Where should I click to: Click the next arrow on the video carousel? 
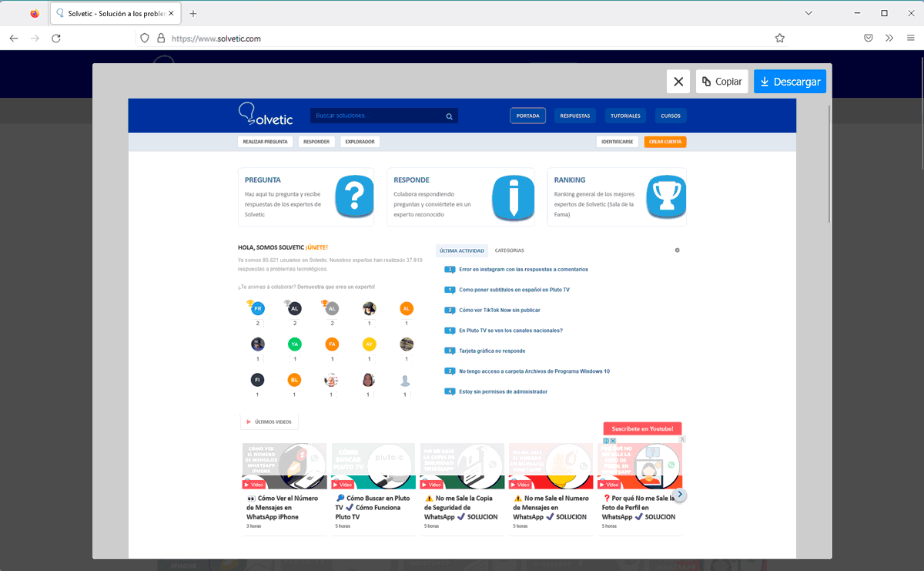pos(679,494)
